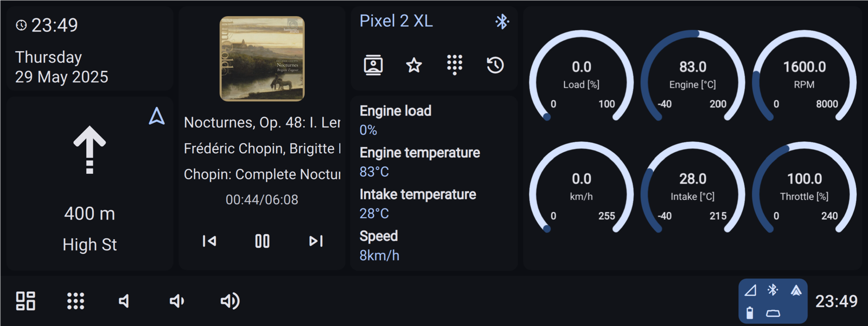Open favorite contacts star icon
The width and height of the screenshot is (868, 326).
[x=414, y=65]
